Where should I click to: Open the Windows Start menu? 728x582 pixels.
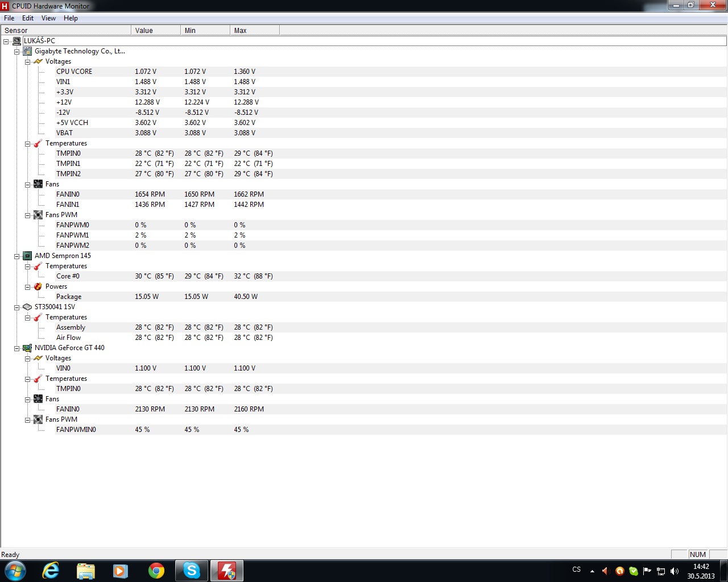[x=15, y=571]
